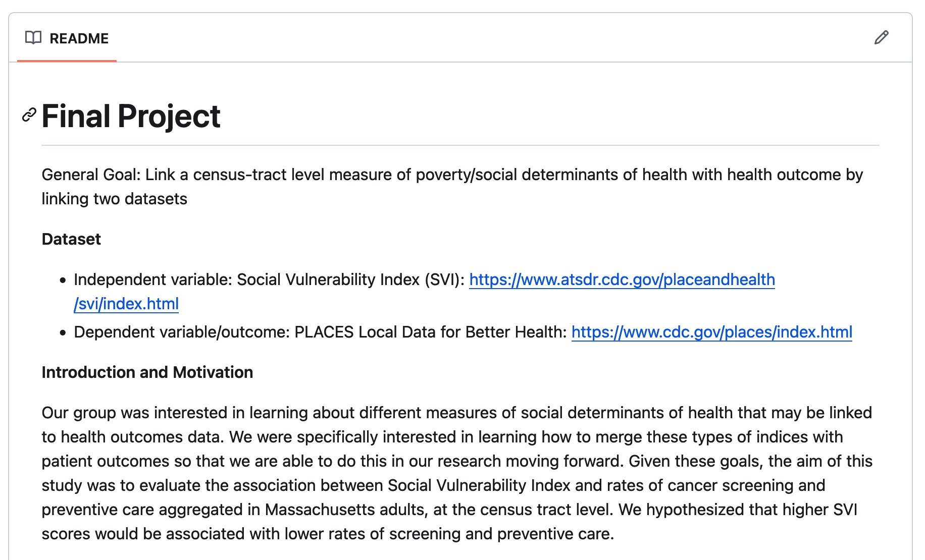Image resolution: width=925 pixels, height=560 pixels.
Task: Click the book icon beside README
Action: tap(33, 38)
